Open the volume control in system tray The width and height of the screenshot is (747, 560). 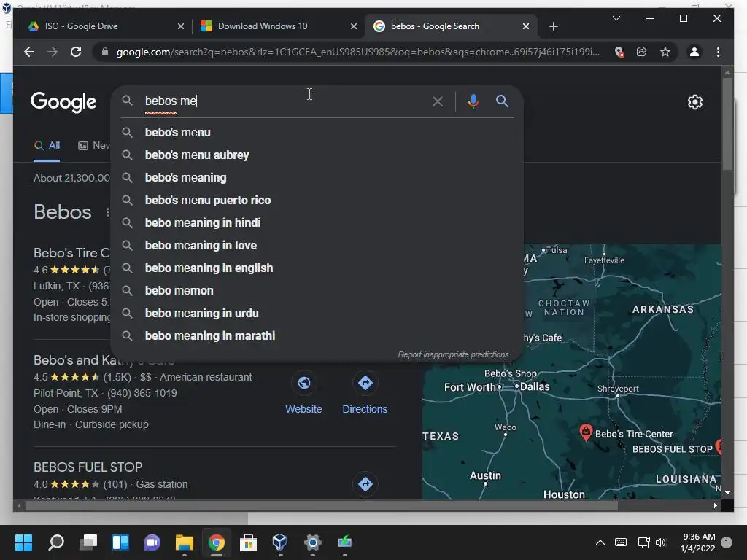click(x=660, y=542)
